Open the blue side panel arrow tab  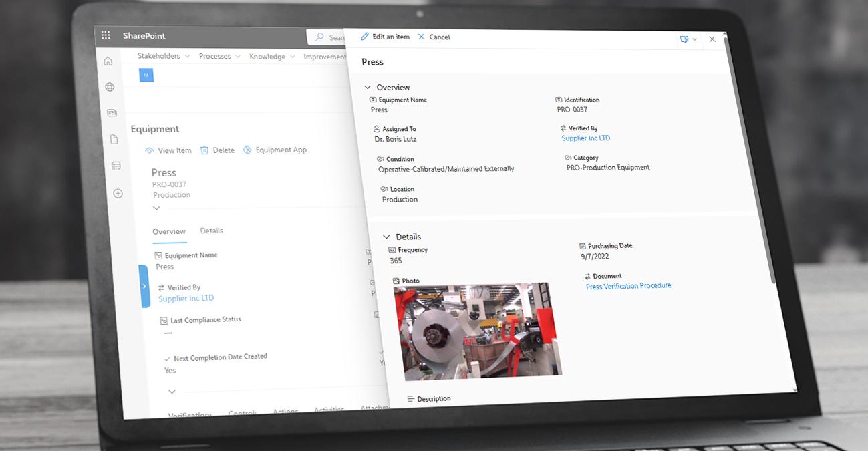point(144,286)
